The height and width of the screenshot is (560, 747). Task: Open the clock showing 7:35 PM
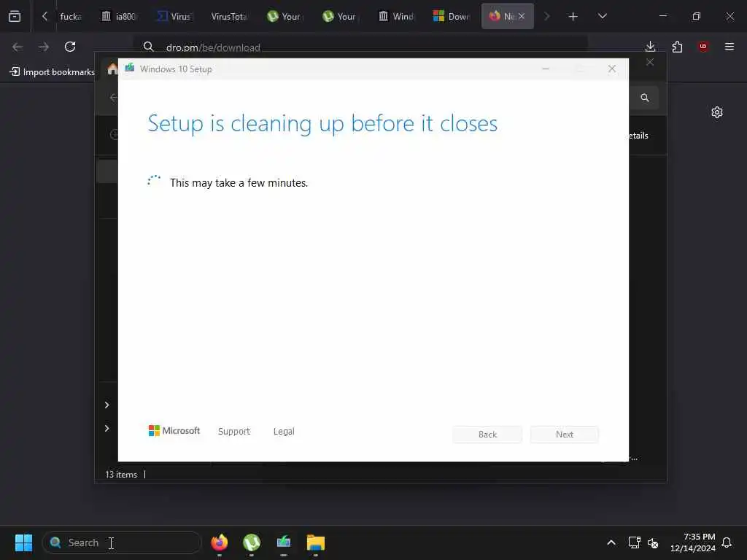tap(693, 542)
